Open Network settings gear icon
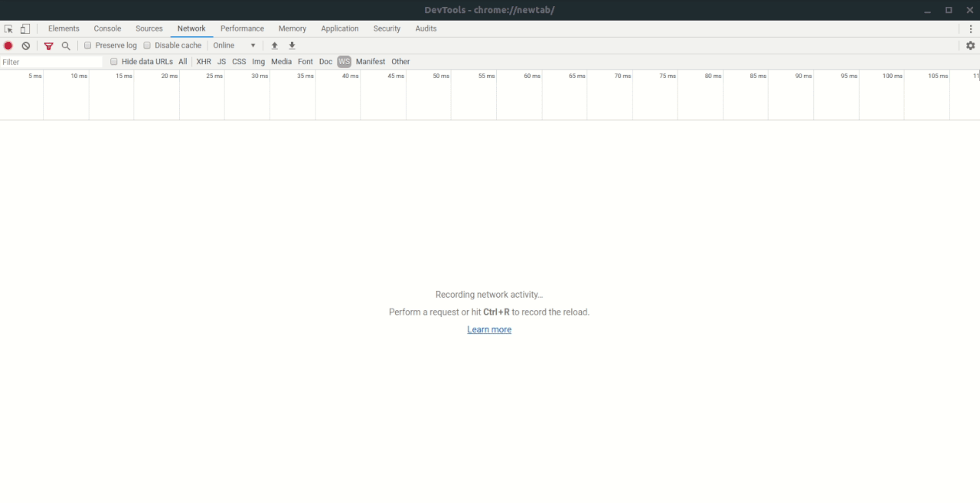 pyautogui.click(x=970, y=46)
